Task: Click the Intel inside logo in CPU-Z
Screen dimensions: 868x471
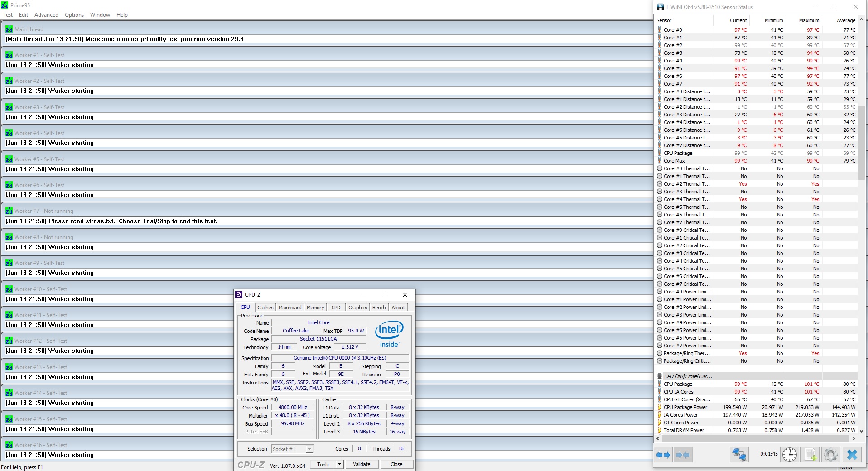Action: click(x=389, y=334)
